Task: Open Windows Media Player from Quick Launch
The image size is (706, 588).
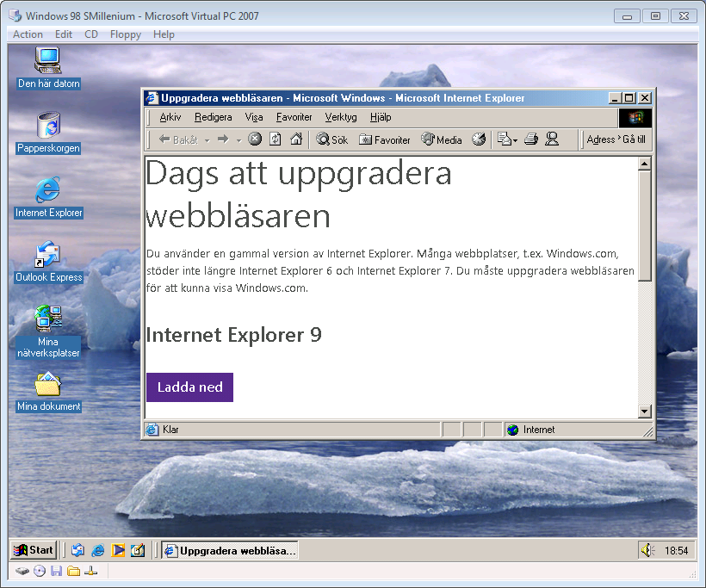Action: click(x=118, y=550)
